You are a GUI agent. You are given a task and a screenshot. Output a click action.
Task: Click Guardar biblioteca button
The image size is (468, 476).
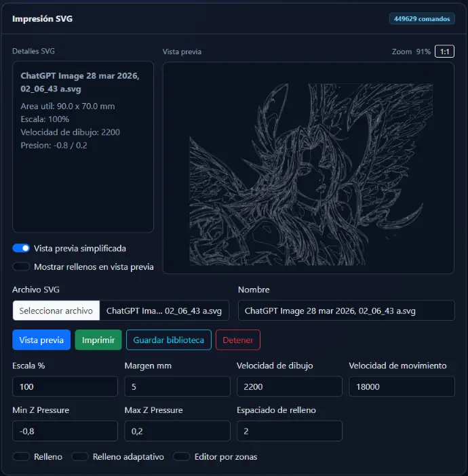(168, 340)
